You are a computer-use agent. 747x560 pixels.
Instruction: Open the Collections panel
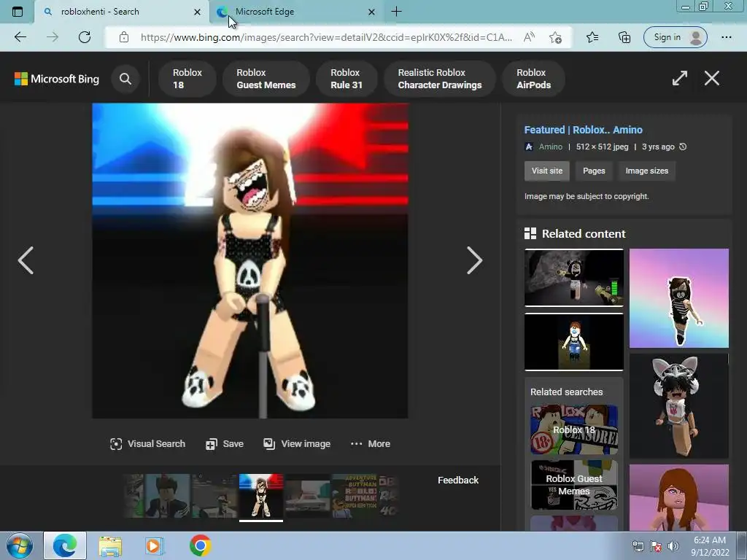pos(624,37)
